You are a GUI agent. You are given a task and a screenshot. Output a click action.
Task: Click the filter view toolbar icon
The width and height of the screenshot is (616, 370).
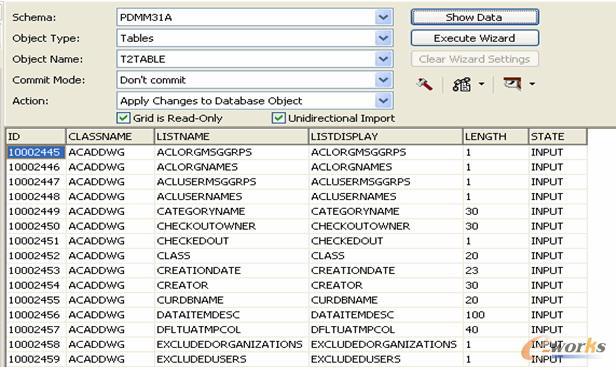pos(512,84)
